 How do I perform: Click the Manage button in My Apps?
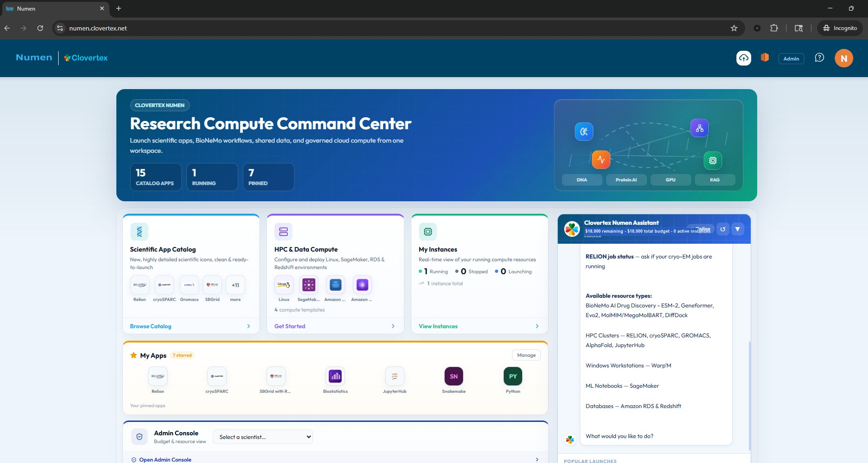click(526, 355)
